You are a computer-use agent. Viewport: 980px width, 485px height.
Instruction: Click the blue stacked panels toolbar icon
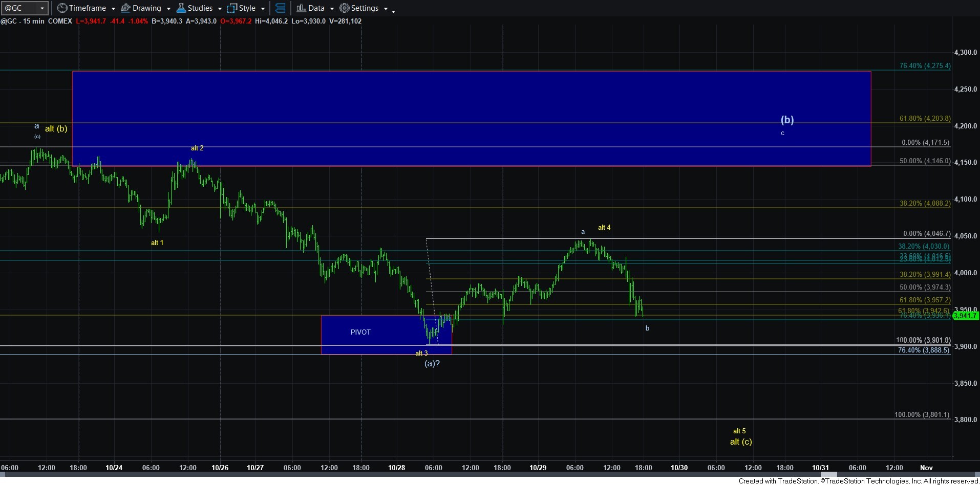click(x=280, y=8)
